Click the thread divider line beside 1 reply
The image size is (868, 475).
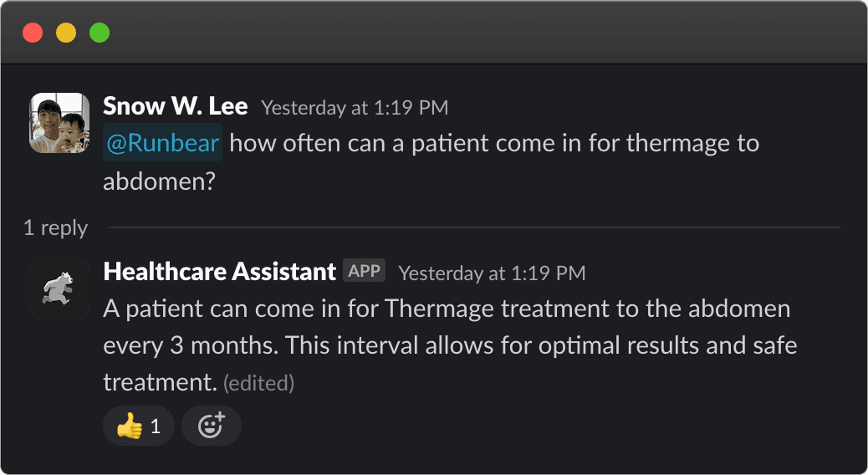[473, 227]
